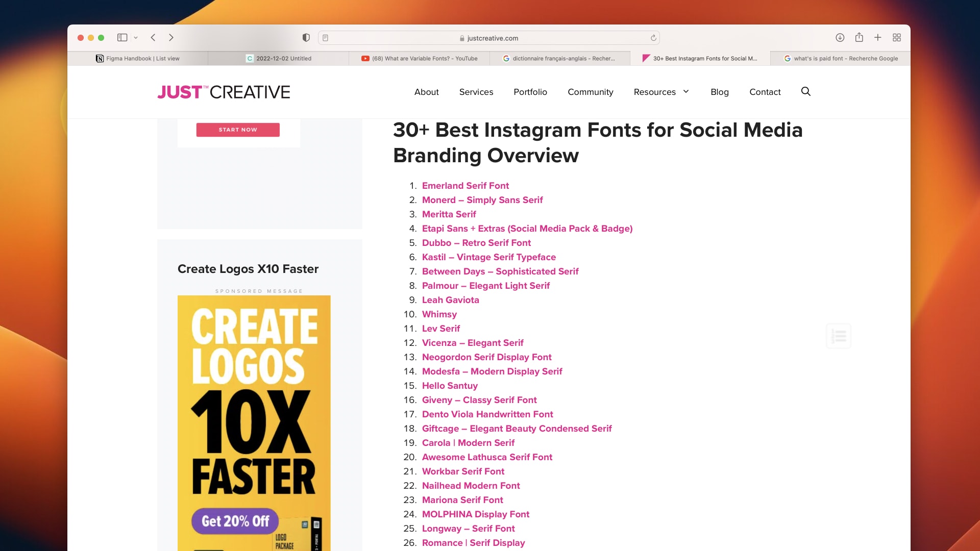Expand the Resources menu dropdown arrow
The image size is (980, 551).
click(686, 91)
